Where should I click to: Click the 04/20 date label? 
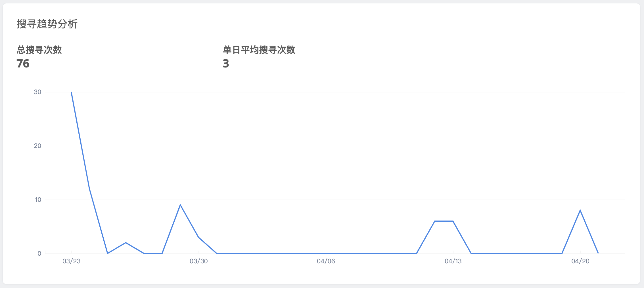(580, 261)
